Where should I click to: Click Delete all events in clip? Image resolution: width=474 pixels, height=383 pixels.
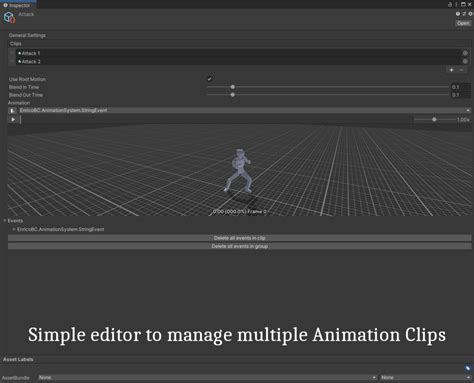(240, 238)
